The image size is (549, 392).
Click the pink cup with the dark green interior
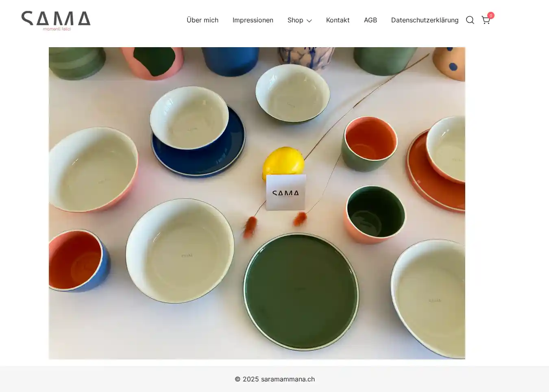click(375, 214)
